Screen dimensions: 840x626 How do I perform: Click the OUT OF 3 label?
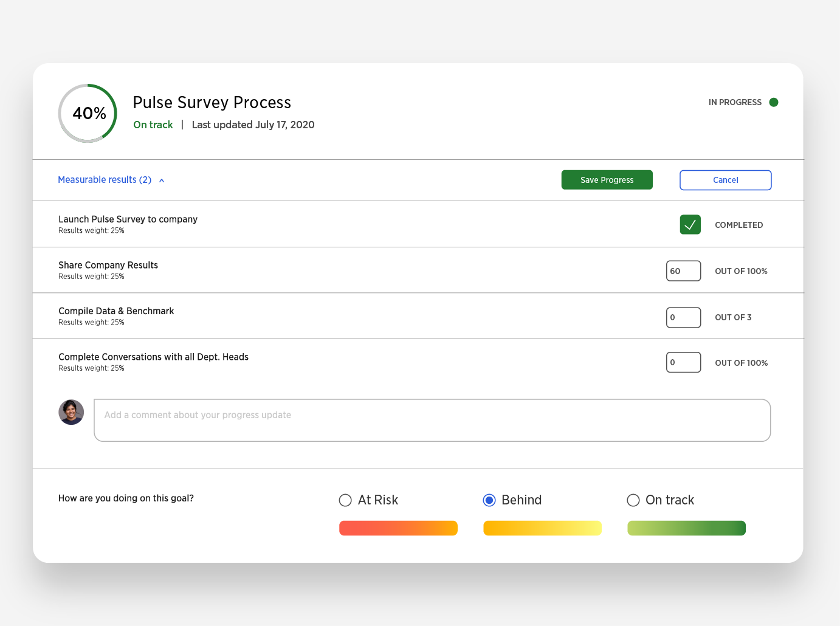[x=733, y=317]
